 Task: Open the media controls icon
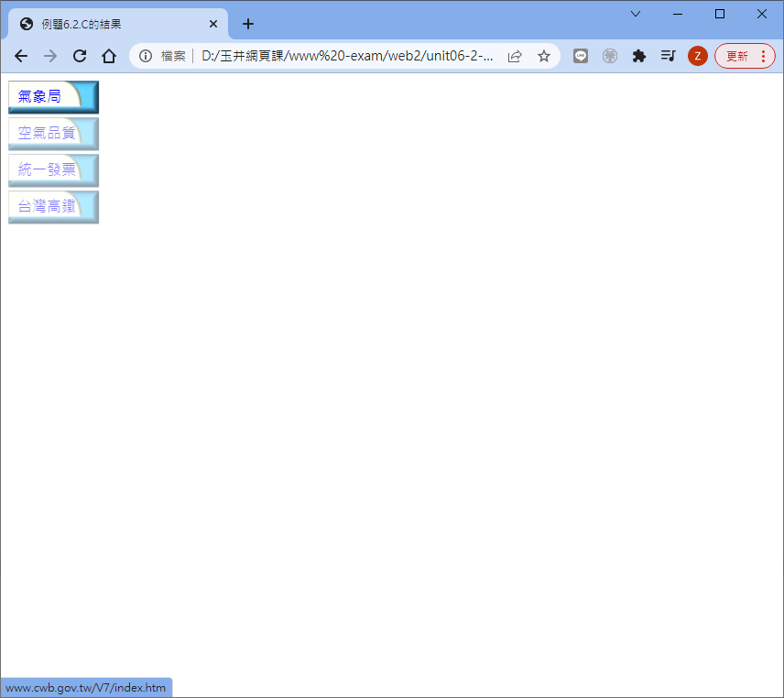tap(668, 56)
